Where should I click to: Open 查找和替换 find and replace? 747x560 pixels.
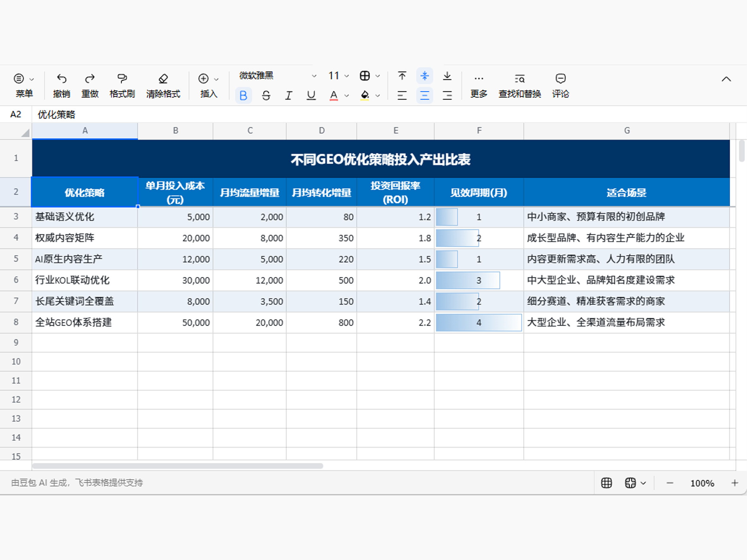pos(520,85)
